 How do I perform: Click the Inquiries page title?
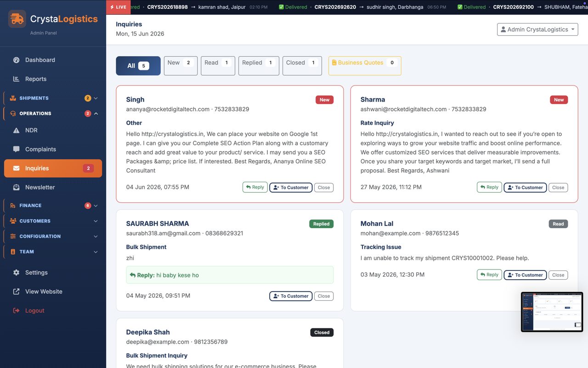[x=129, y=24]
